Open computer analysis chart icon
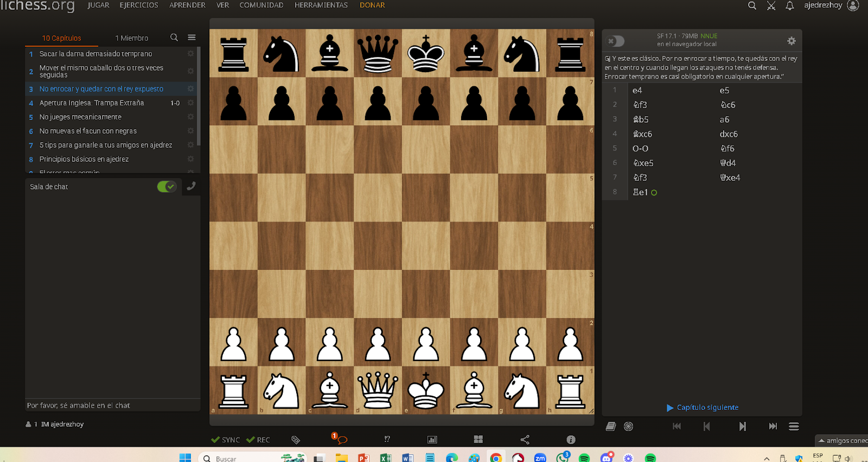 pyautogui.click(x=432, y=440)
